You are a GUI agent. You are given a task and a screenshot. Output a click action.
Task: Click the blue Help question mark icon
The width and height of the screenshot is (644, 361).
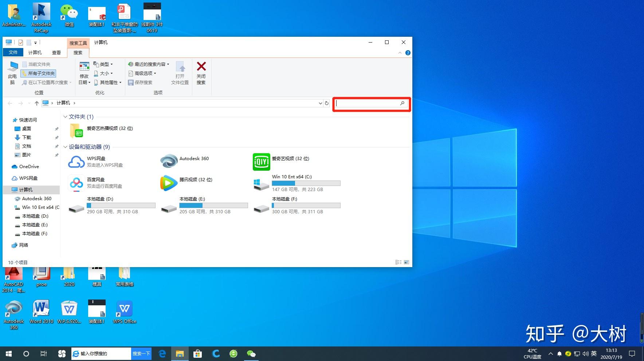click(408, 53)
